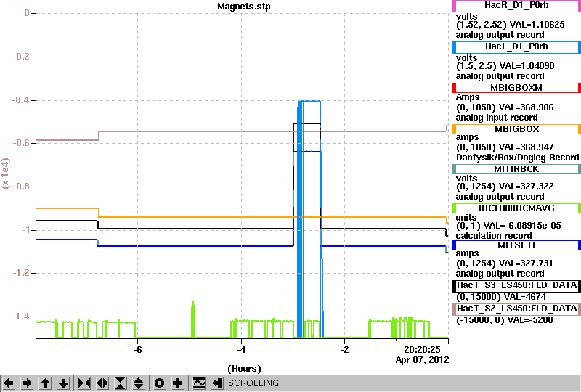Screen dimensions: 581x392
Task: Click the y-axis tick label -1.2
Action: 21,273
